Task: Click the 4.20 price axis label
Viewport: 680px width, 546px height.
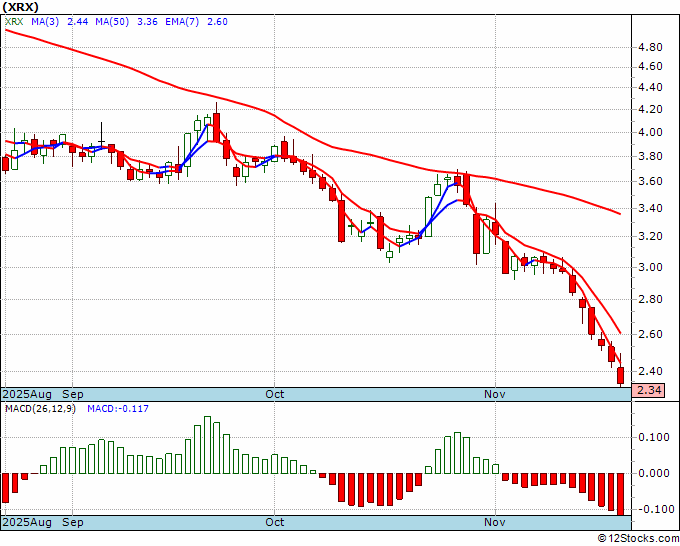Action: point(651,109)
